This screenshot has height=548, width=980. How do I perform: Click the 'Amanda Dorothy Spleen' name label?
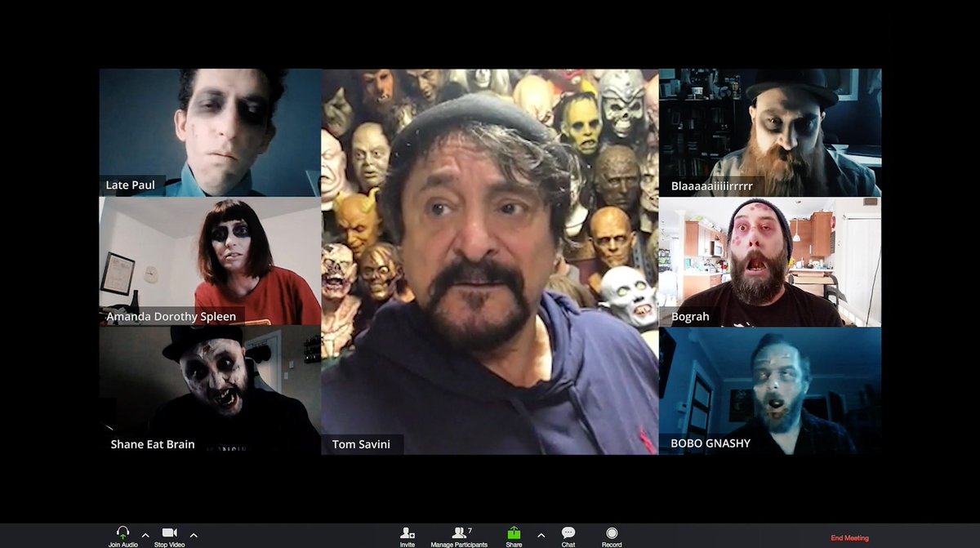coord(171,316)
